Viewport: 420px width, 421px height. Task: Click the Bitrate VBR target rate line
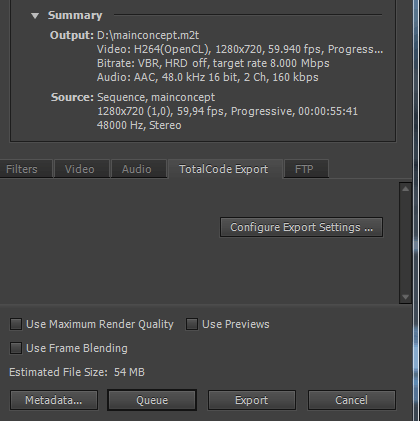pos(213,63)
